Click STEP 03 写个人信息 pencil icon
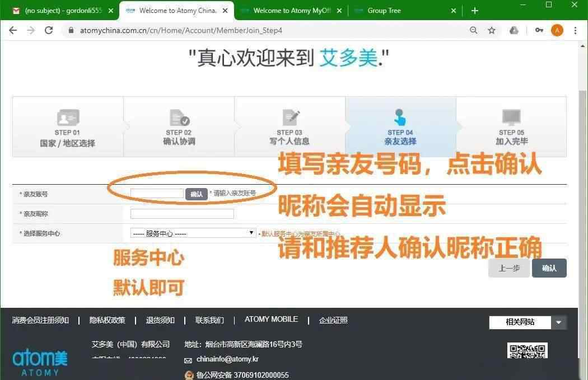The height and width of the screenshot is (380, 588). pos(291,118)
